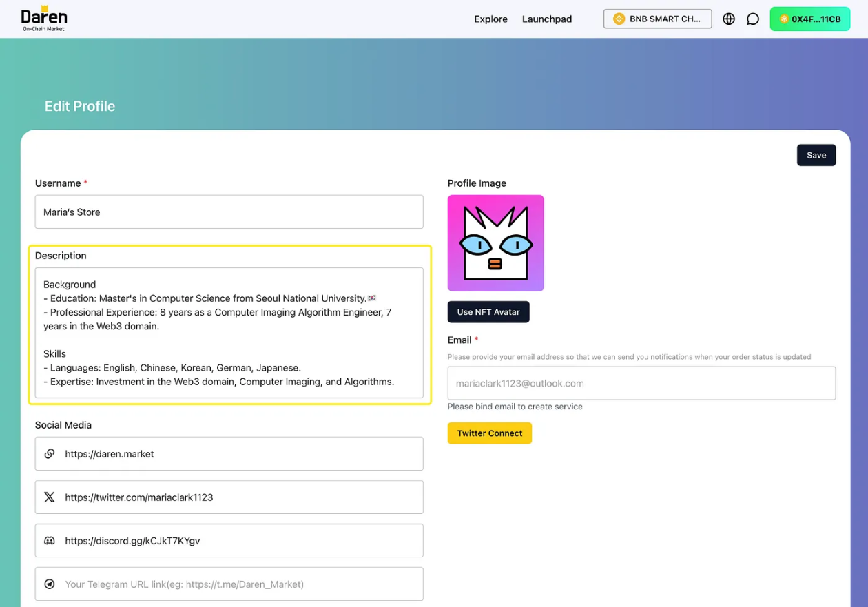Click the Email input field

point(641,383)
